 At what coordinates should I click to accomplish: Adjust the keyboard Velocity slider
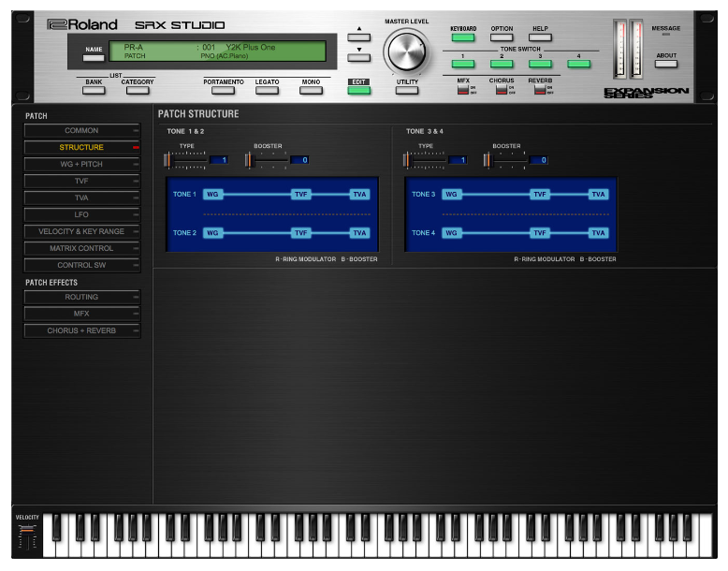tap(27, 537)
